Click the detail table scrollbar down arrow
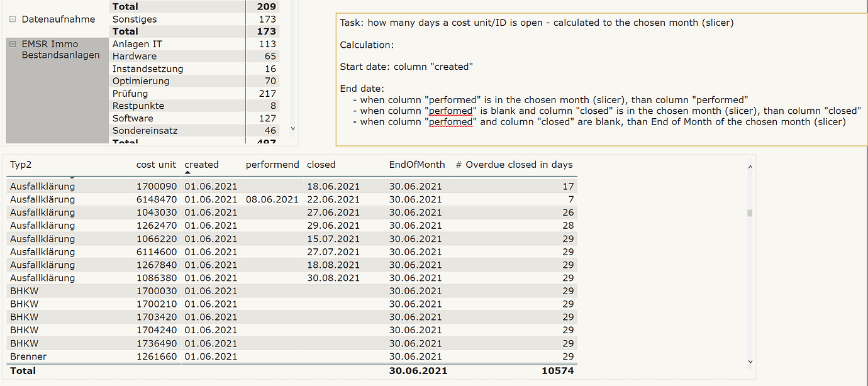Screen dimensions: 868x386 coord(749,361)
